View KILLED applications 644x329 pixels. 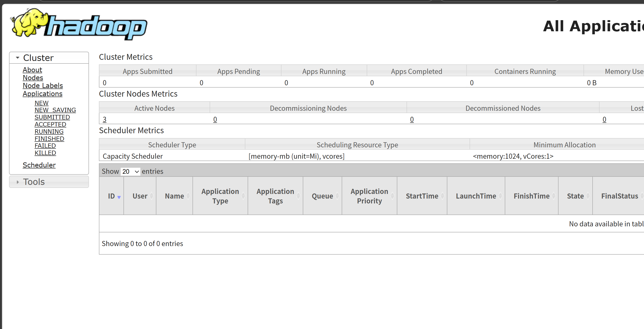45,153
